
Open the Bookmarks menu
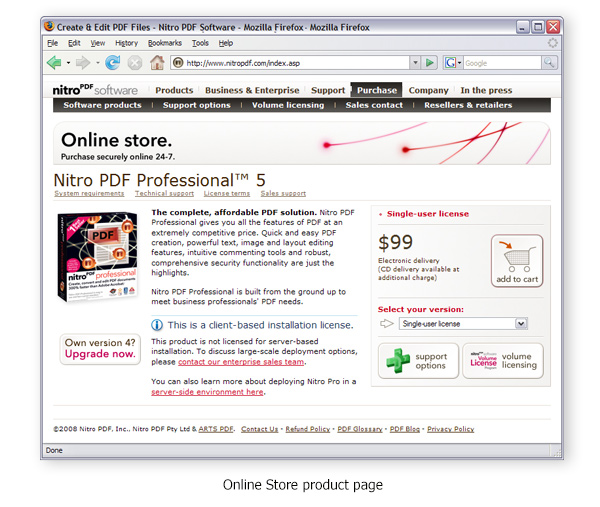pos(165,43)
